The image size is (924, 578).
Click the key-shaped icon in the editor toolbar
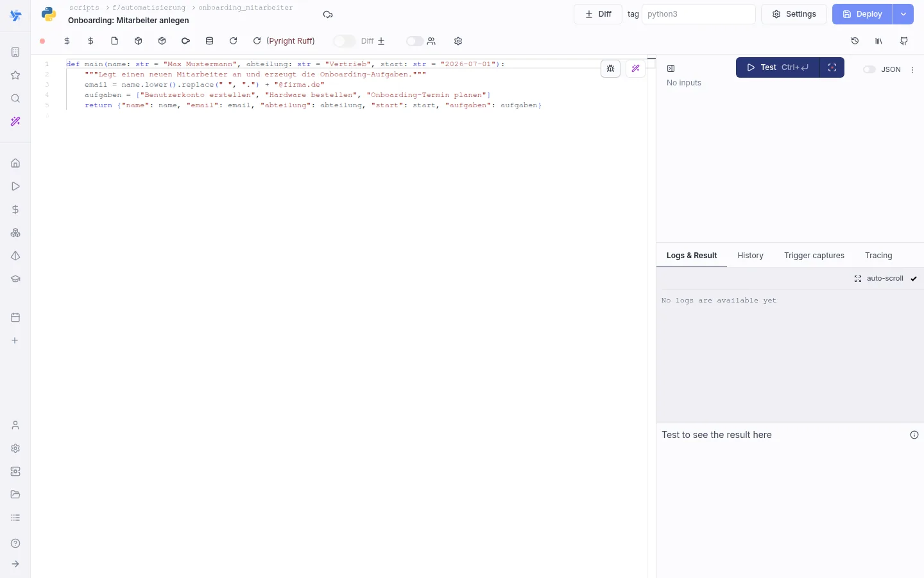click(185, 41)
